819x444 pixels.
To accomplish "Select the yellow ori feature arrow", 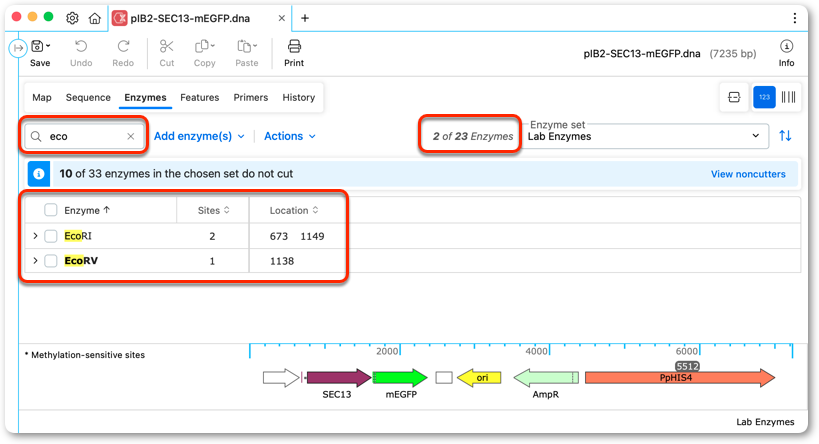I will pyautogui.click(x=479, y=377).
